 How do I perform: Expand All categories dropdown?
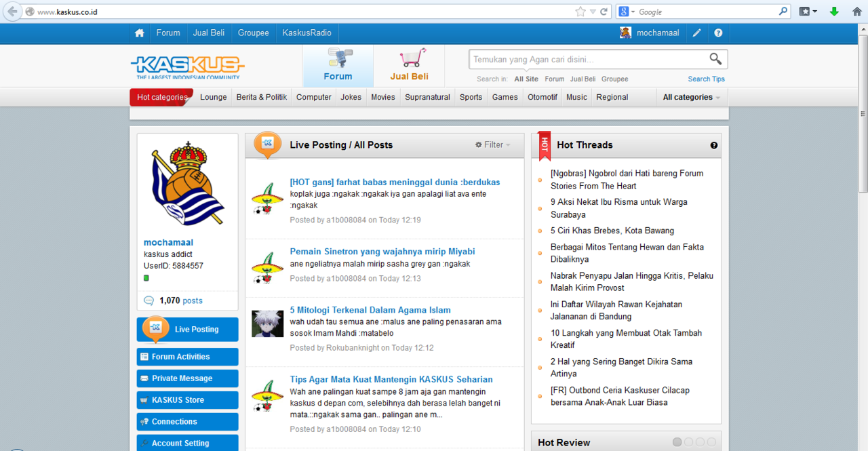(x=692, y=97)
